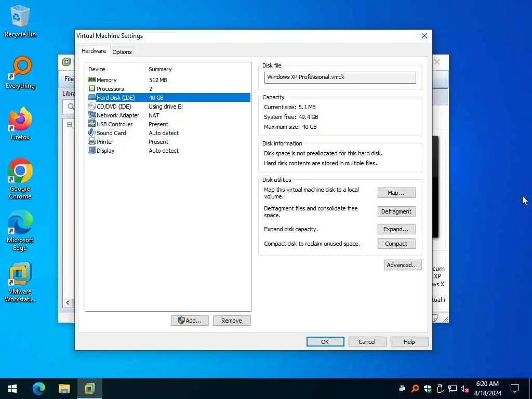
Task: Click the Map... button
Action: click(x=396, y=193)
